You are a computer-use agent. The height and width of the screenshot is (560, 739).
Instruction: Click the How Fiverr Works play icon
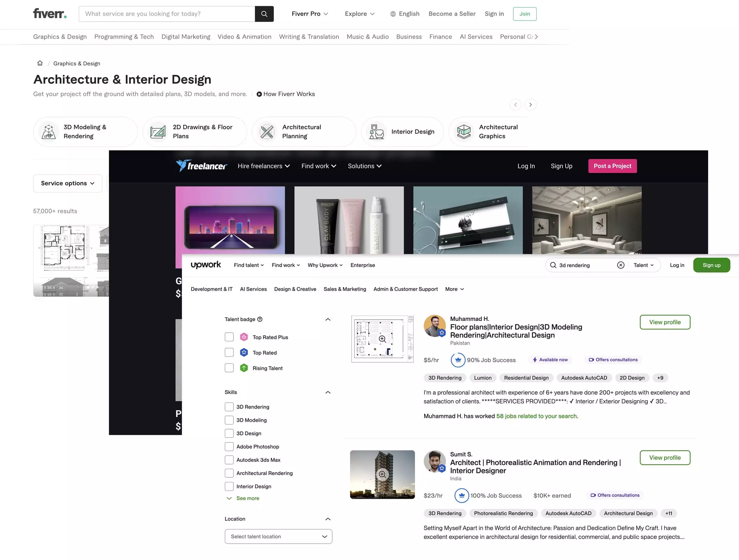[259, 94]
